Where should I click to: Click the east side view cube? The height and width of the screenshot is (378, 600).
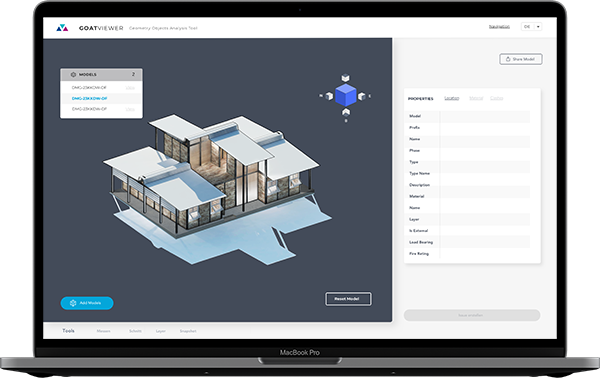(x=362, y=96)
